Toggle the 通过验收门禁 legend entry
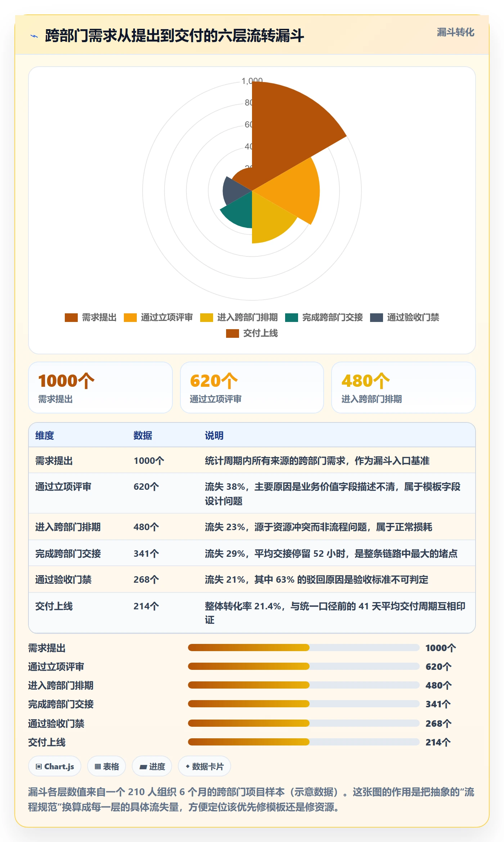Viewport: 504px width, 842px height. tap(405, 318)
